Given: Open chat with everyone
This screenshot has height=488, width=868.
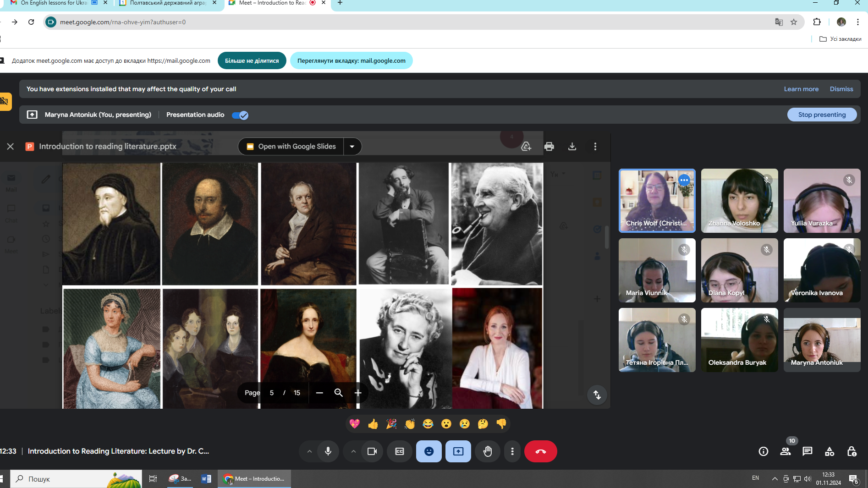Looking at the screenshot, I should click(808, 451).
